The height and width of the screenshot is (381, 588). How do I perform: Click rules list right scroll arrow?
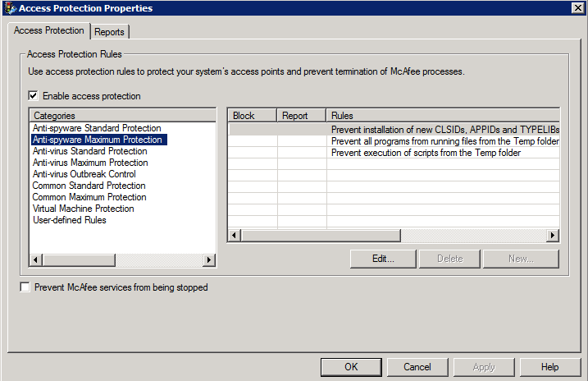click(x=553, y=236)
